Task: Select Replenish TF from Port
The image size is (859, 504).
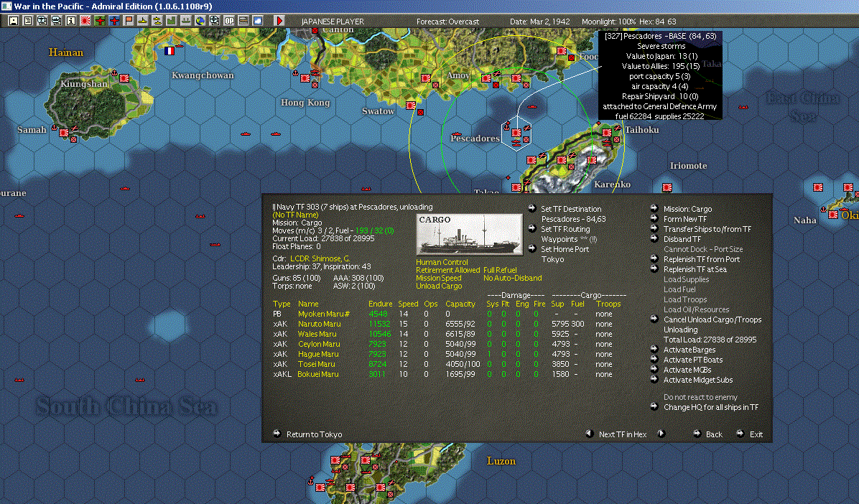Action: 701,259
